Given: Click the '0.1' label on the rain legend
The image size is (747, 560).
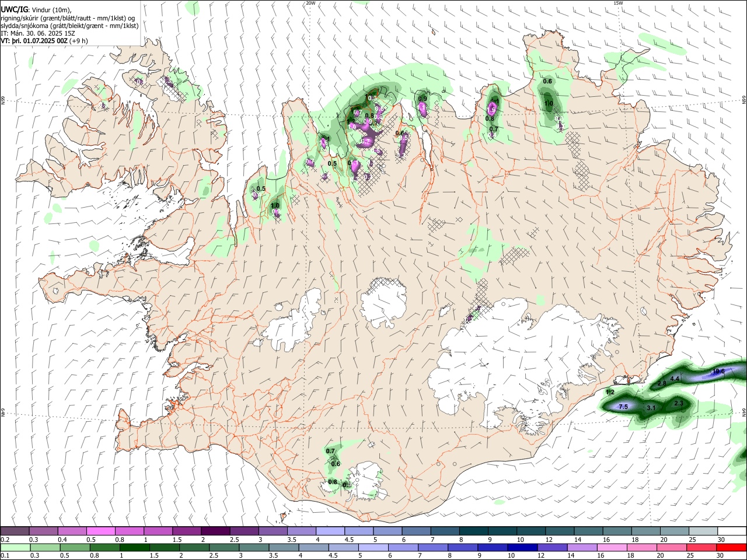Looking at the screenshot, I should point(5,555).
